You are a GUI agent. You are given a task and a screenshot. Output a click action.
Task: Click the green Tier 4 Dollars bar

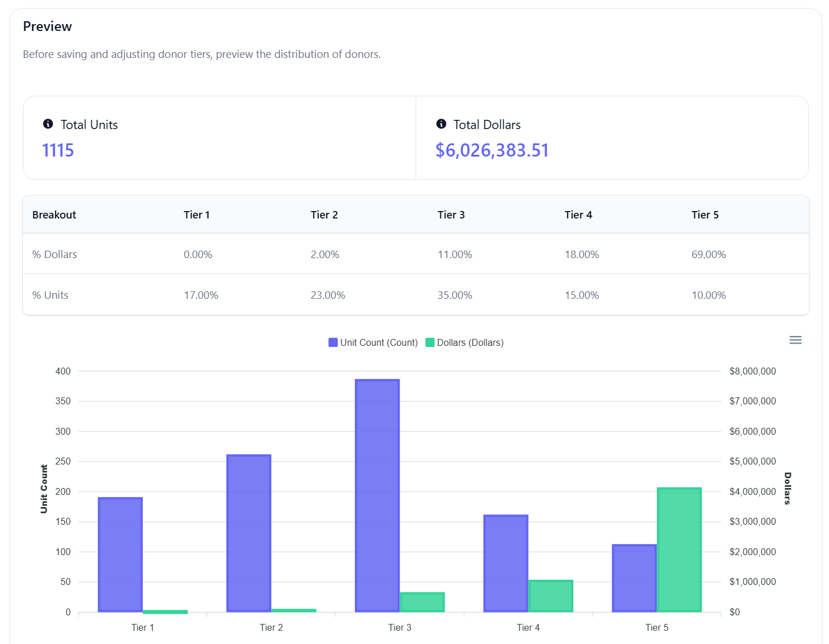(551, 596)
